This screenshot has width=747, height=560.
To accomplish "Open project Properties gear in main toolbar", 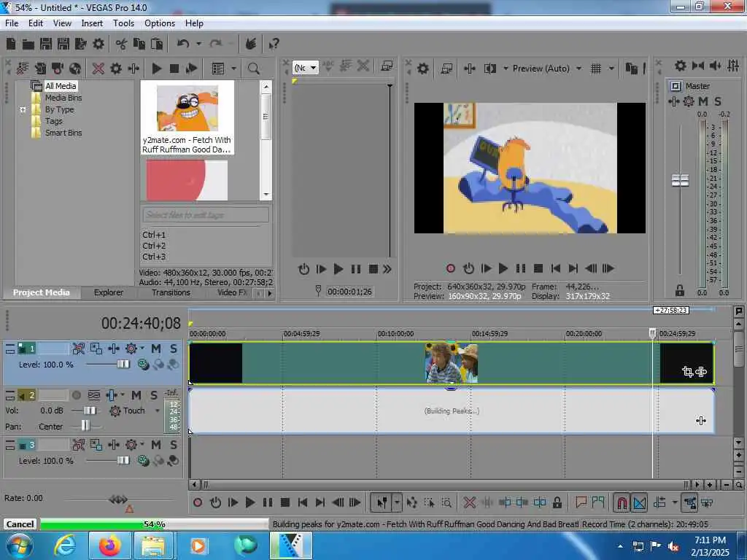I will [x=98, y=44].
